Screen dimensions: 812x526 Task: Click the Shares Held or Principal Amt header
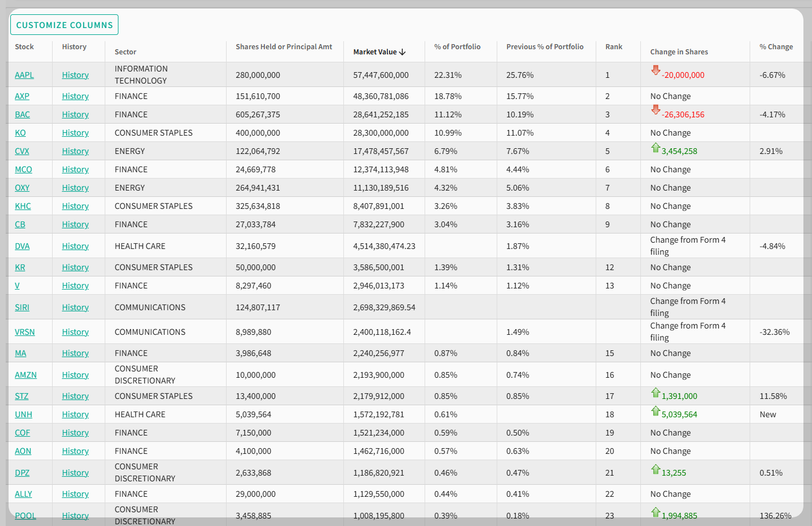(x=284, y=47)
